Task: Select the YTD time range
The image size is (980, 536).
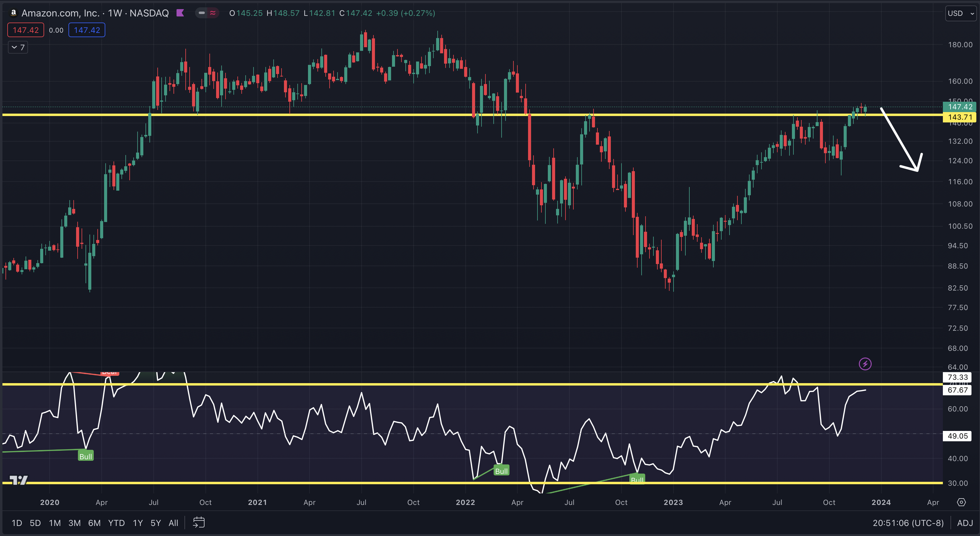Action: (x=116, y=523)
